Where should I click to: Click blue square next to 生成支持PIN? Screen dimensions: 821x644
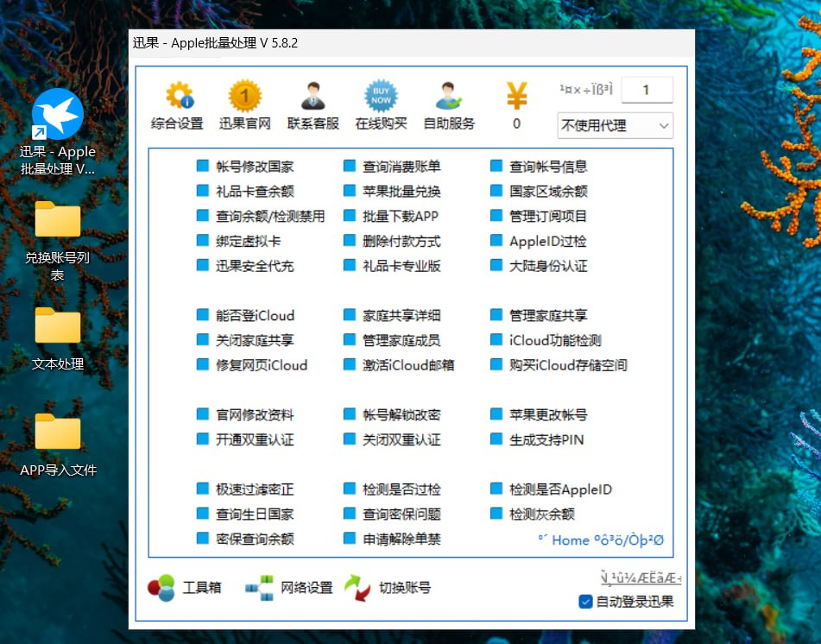click(x=496, y=439)
